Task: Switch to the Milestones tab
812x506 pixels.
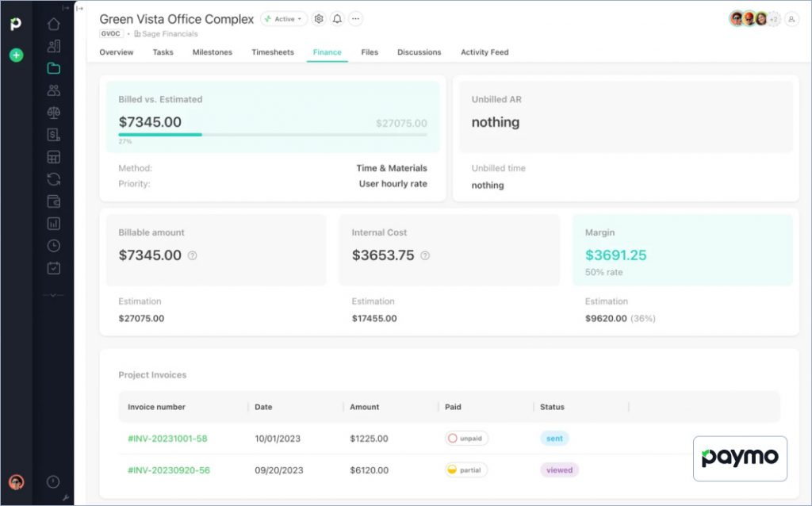Action: 213,52
